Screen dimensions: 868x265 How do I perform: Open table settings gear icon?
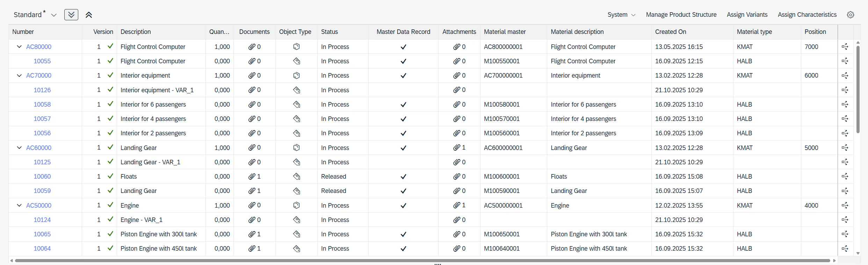point(851,15)
